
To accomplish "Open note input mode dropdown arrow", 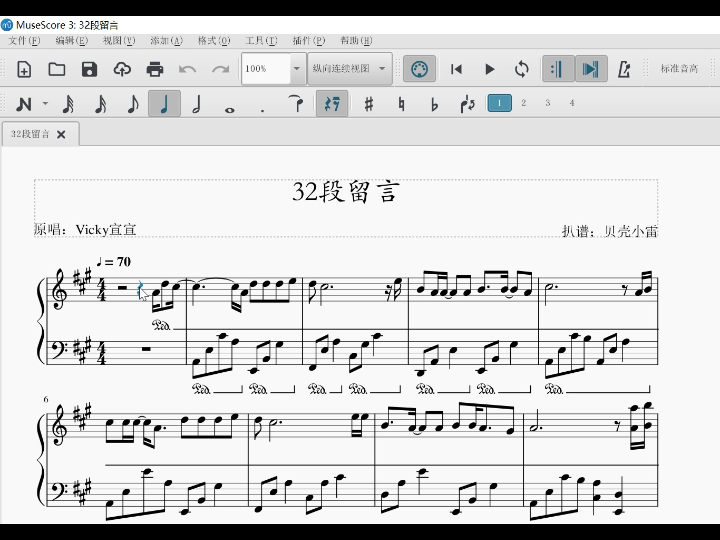I will (x=45, y=103).
